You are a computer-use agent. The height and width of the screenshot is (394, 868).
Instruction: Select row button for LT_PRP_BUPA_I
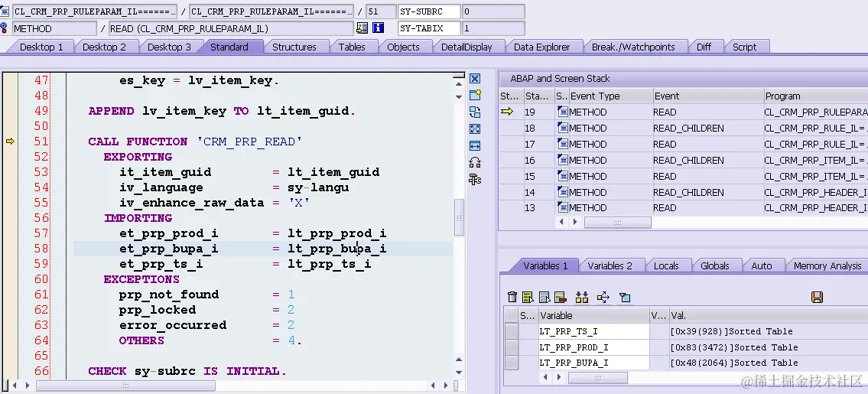(x=511, y=363)
